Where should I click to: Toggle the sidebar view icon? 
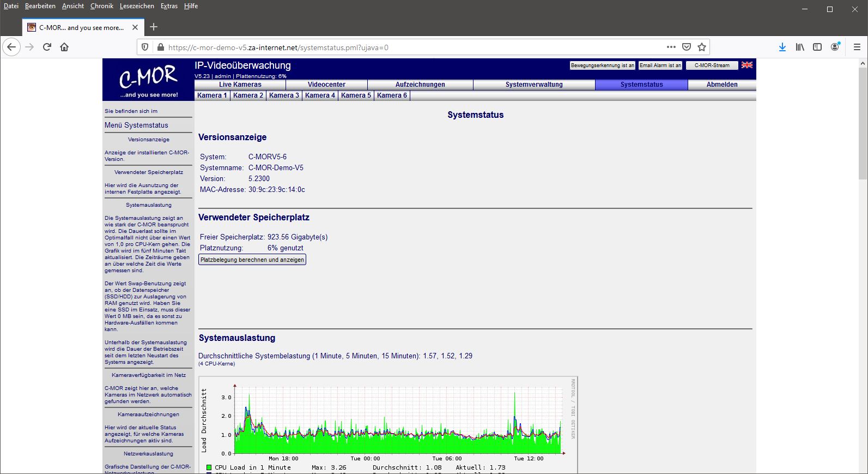[817, 47]
